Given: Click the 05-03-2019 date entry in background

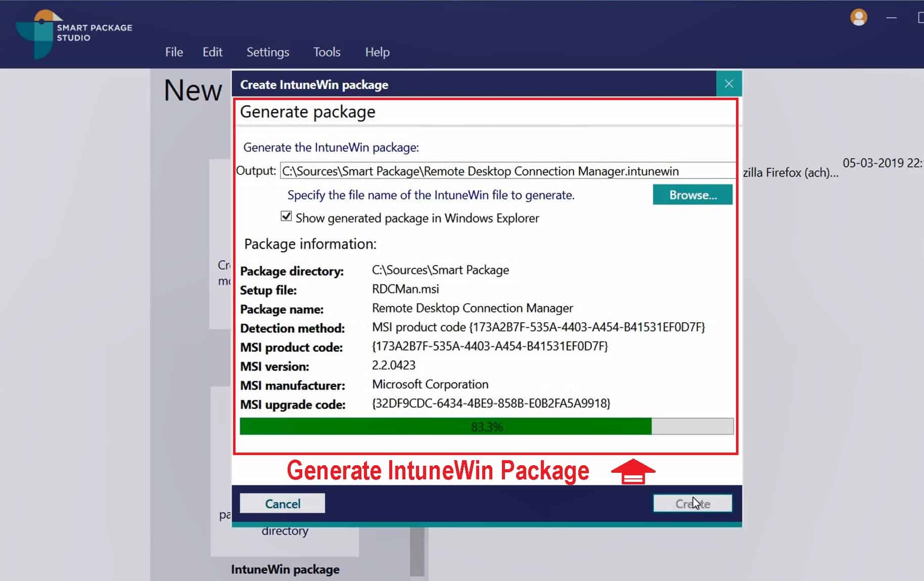Looking at the screenshot, I should pos(883,163).
